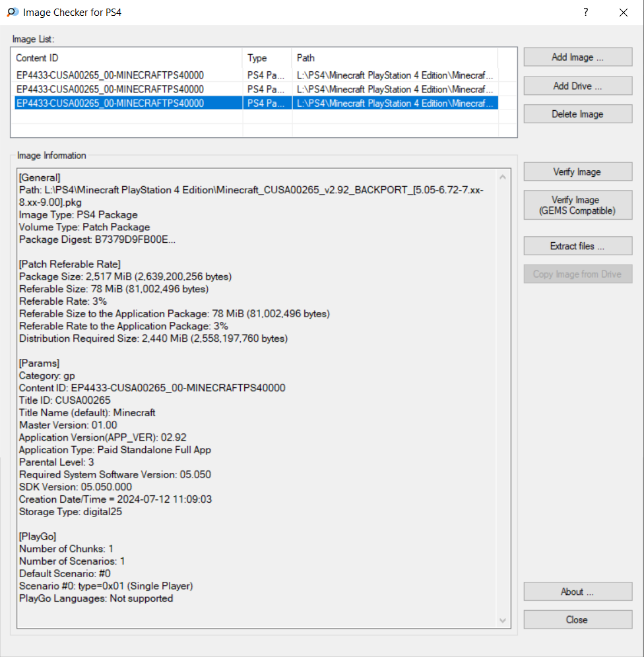The height and width of the screenshot is (657, 644).
Task: Open the Extract files dialog
Action: [578, 246]
